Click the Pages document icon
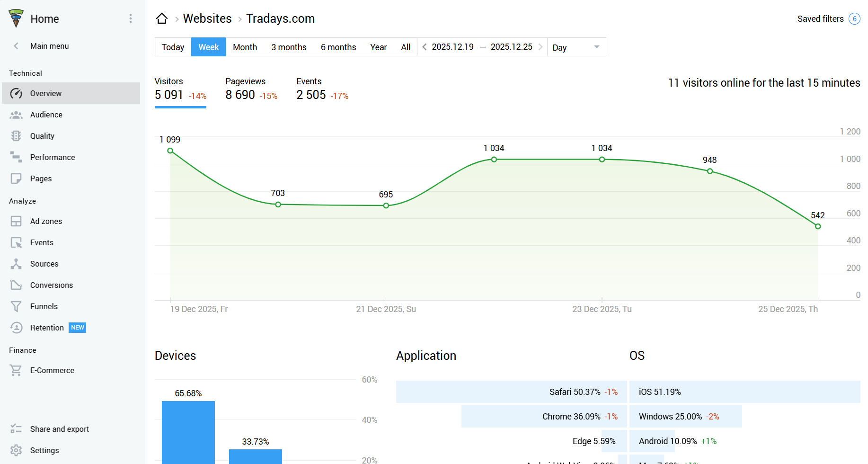This screenshot has width=868, height=464. click(16, 178)
